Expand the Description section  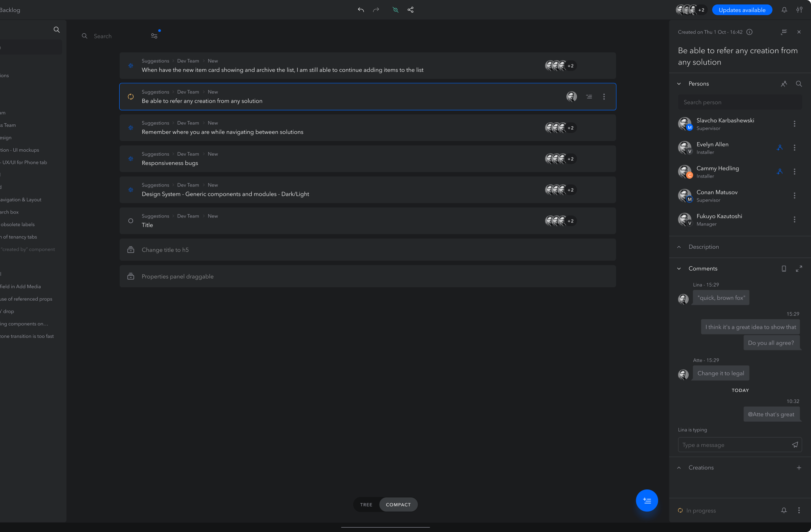coord(679,247)
